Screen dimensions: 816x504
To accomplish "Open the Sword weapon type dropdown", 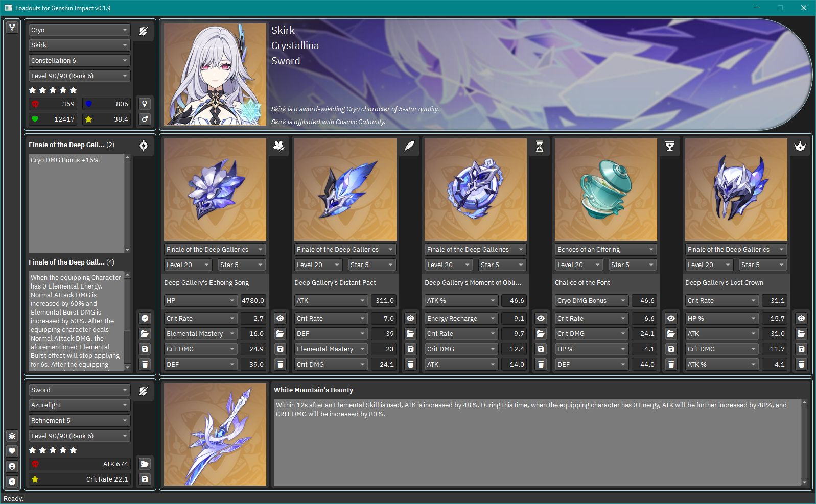I will tap(79, 390).
